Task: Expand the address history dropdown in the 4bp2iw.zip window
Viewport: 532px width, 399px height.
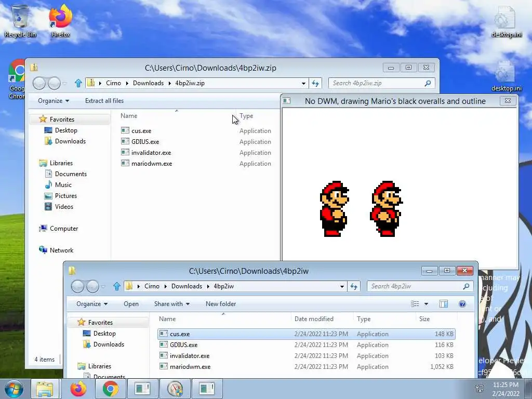Action: (303, 83)
